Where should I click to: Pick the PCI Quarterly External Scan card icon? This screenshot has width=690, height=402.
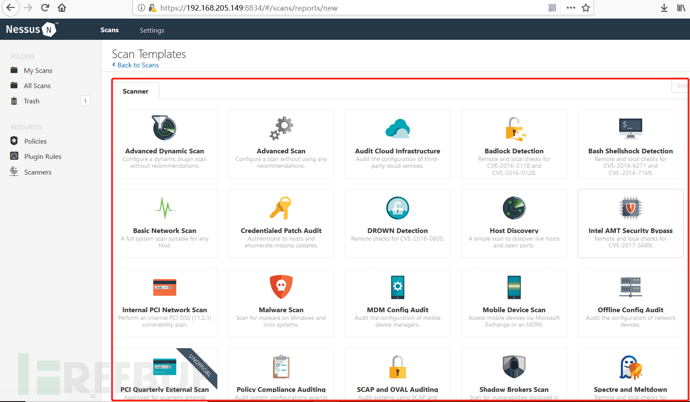click(x=165, y=366)
